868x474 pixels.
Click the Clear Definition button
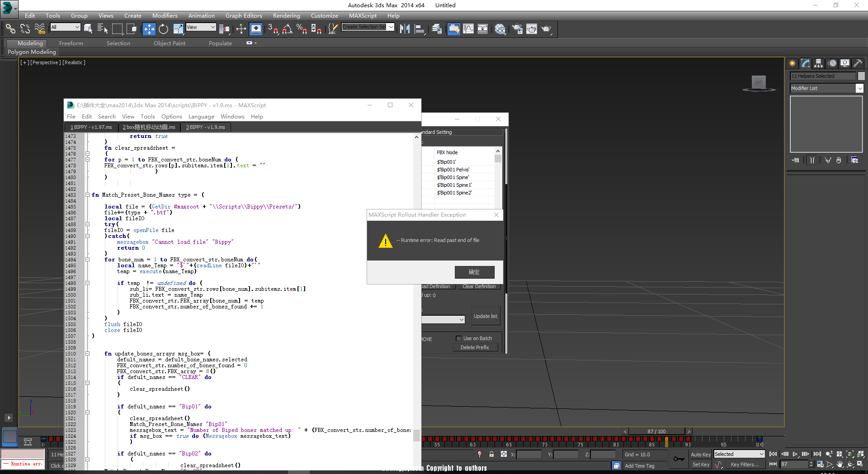pyautogui.click(x=479, y=286)
